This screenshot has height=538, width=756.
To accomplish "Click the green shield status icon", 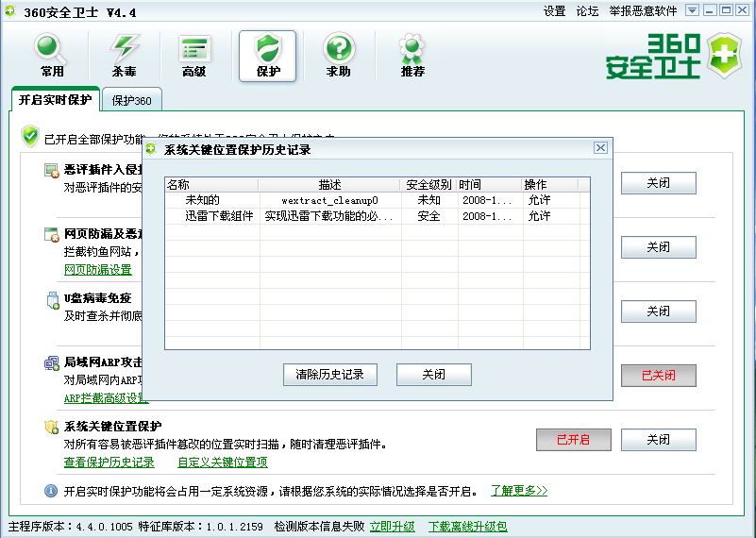I will click(x=30, y=137).
